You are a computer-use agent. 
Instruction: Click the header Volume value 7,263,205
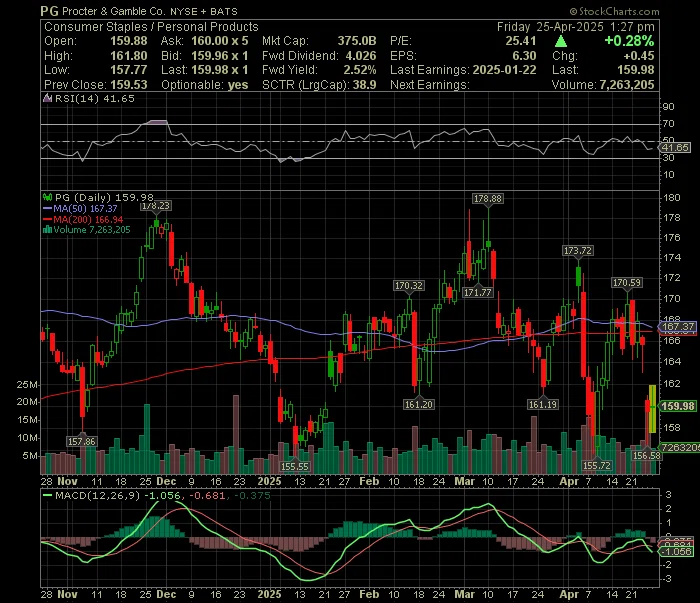coord(627,85)
